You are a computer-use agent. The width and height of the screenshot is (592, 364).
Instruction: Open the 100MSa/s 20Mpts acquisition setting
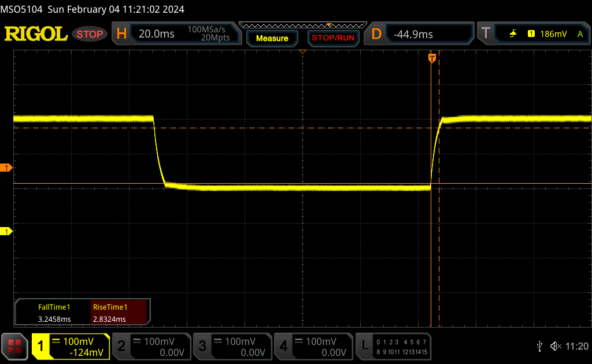click(209, 34)
